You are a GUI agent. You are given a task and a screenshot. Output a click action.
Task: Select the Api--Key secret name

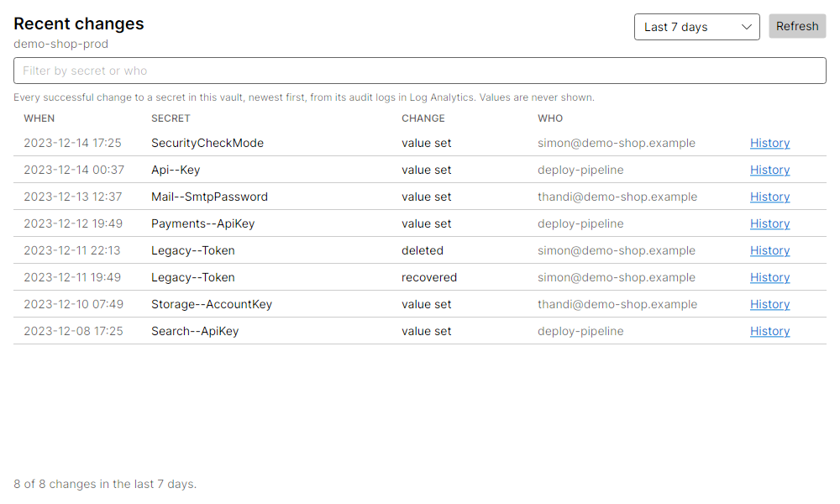click(x=176, y=170)
